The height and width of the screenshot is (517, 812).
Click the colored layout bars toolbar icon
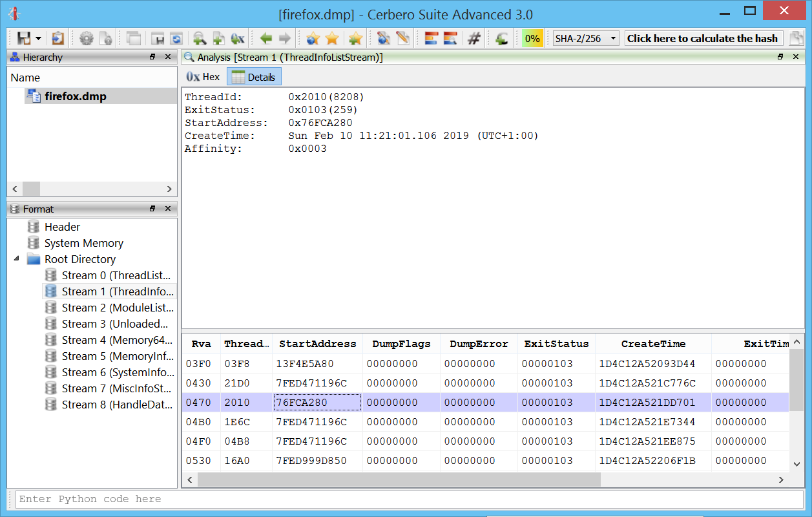click(x=432, y=38)
